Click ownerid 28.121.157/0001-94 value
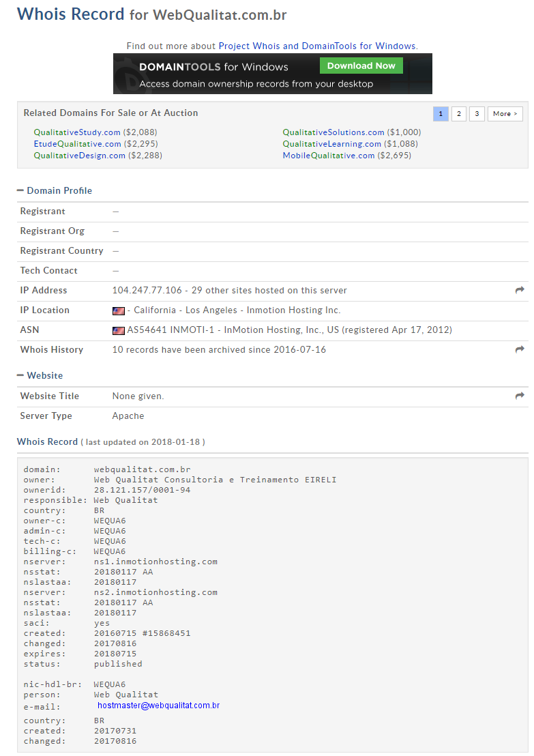Image resolution: width=534 pixels, height=756 pixels. (142, 490)
